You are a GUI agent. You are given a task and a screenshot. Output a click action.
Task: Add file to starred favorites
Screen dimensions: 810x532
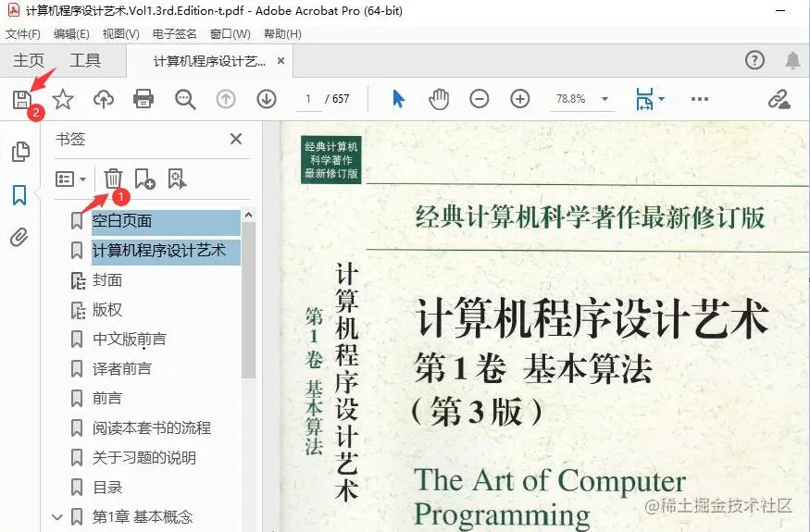pos(63,99)
